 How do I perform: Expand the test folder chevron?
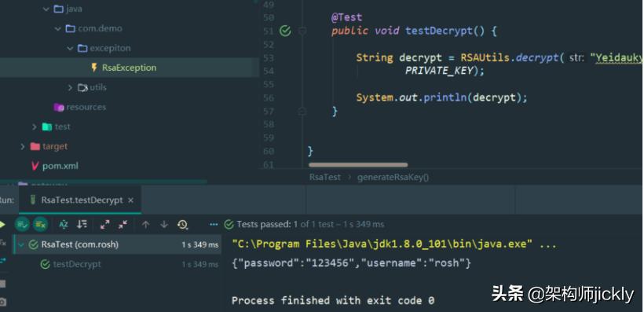click(x=35, y=127)
